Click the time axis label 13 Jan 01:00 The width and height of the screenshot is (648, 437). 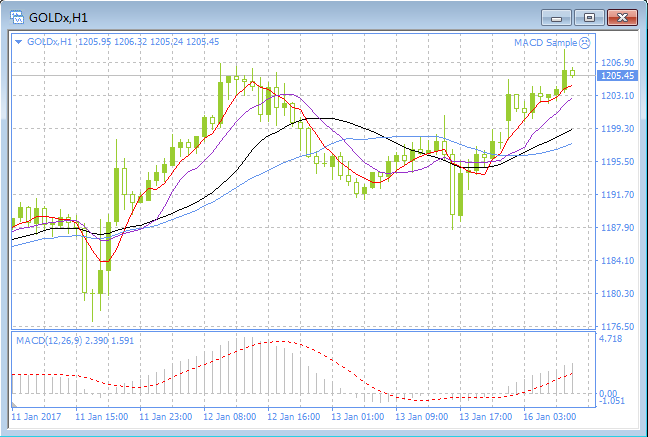coord(358,416)
